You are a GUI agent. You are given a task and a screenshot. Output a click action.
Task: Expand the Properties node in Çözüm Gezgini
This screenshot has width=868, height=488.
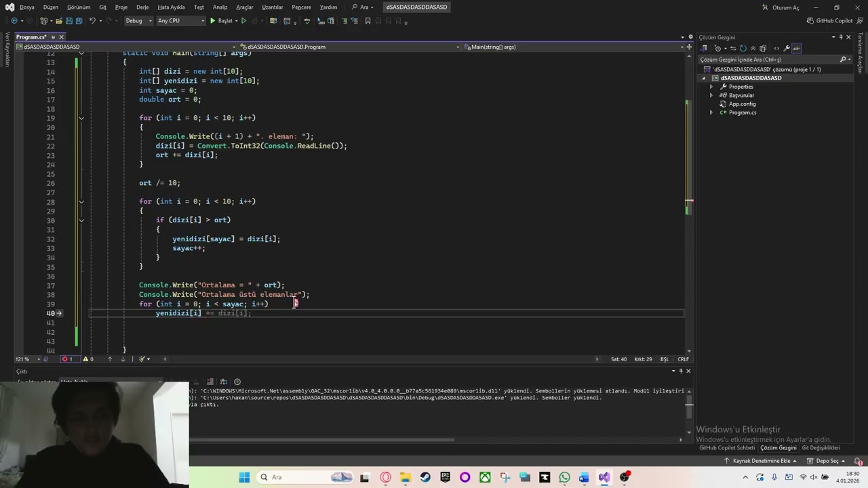click(711, 87)
